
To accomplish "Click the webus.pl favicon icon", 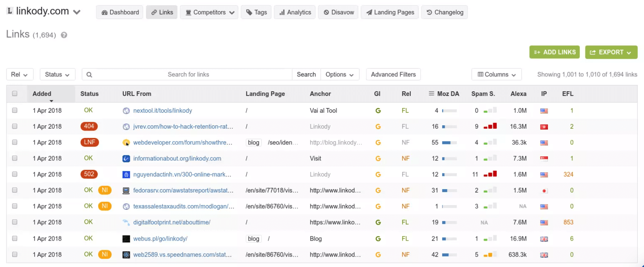I will pos(126,239).
